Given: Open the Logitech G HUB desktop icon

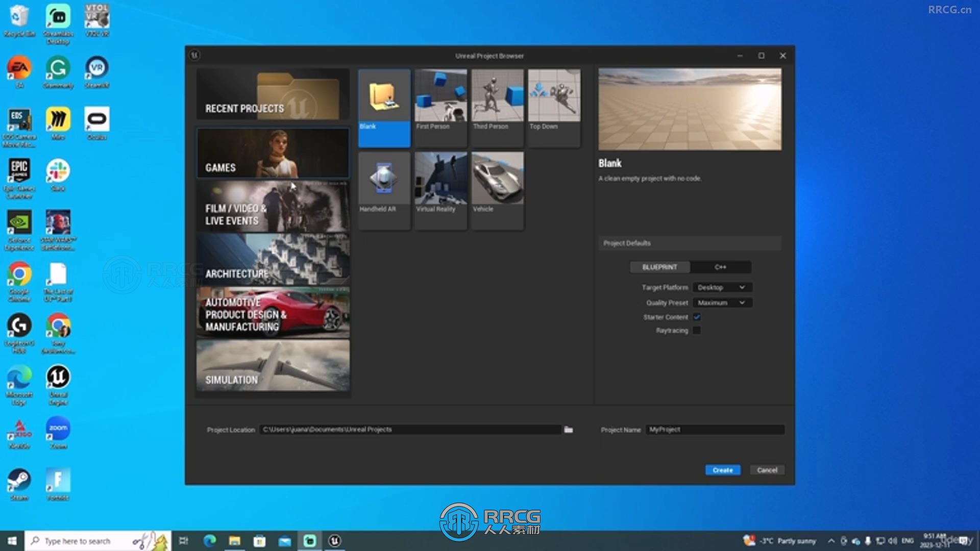Looking at the screenshot, I should [19, 334].
